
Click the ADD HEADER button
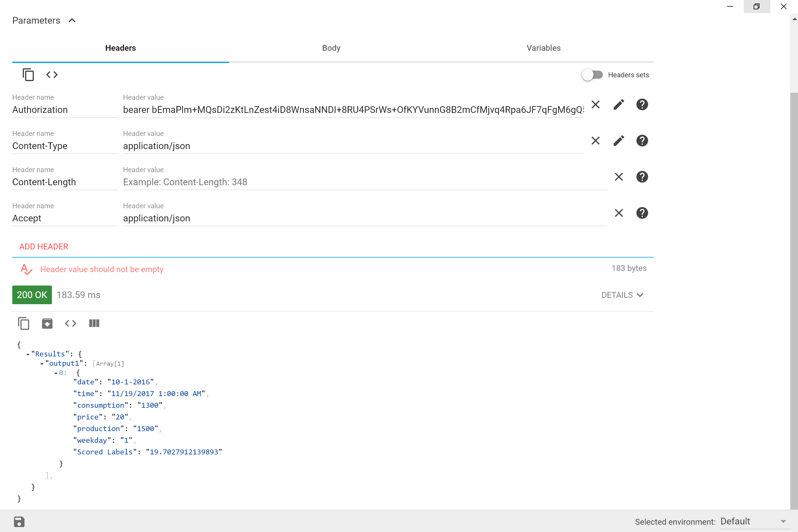click(44, 247)
